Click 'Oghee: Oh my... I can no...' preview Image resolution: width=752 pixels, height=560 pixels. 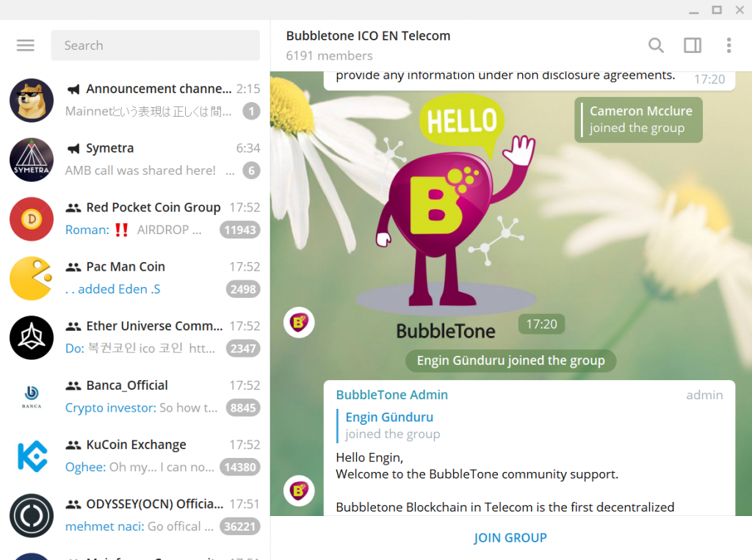(x=140, y=467)
